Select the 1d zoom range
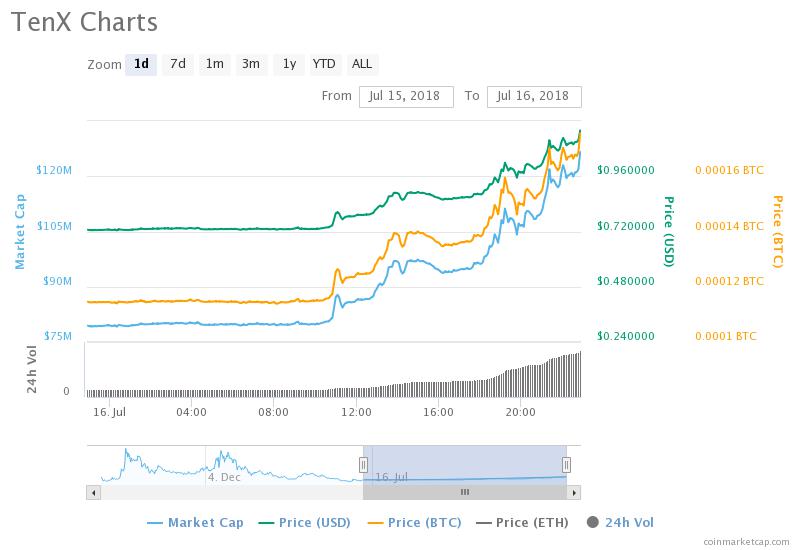Screen dimensions: 800x550 click(141, 64)
